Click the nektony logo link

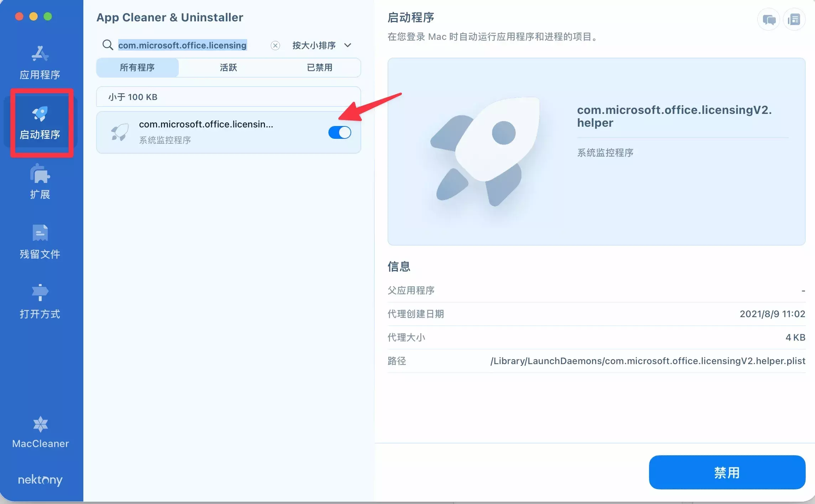[40, 480]
